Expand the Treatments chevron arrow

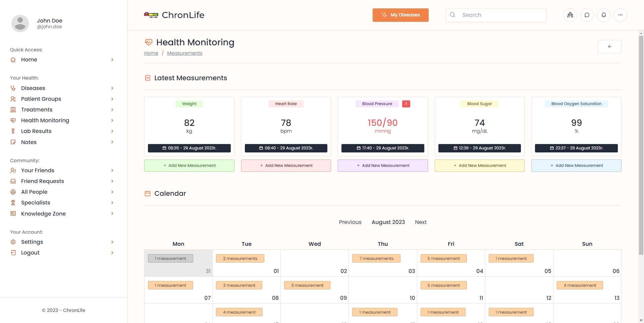pos(112,110)
